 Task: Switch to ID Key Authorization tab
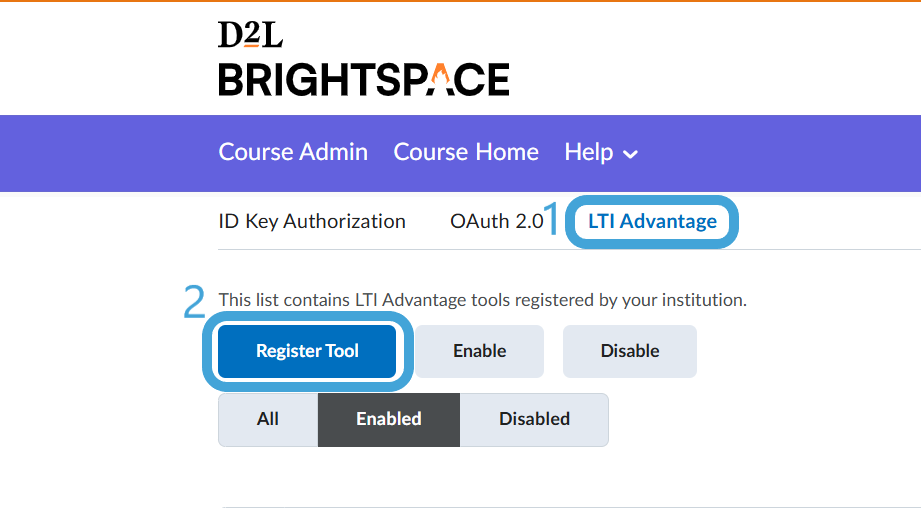coord(312,221)
